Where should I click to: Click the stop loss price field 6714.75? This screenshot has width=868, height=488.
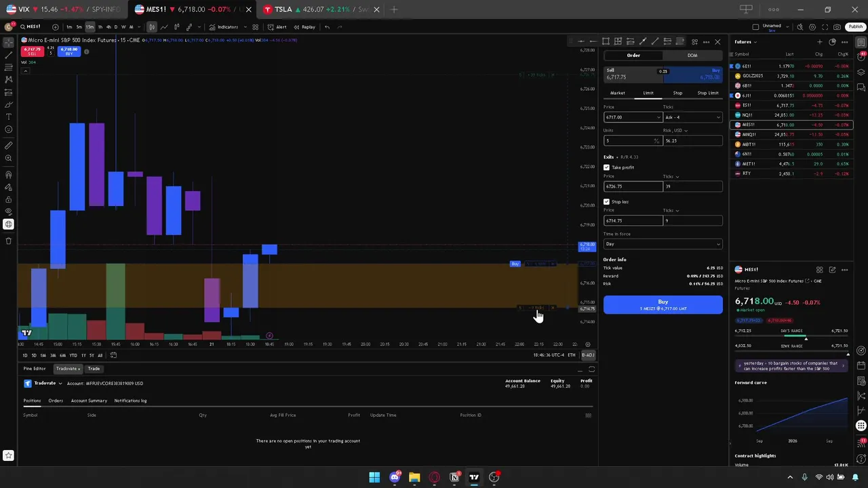point(633,220)
